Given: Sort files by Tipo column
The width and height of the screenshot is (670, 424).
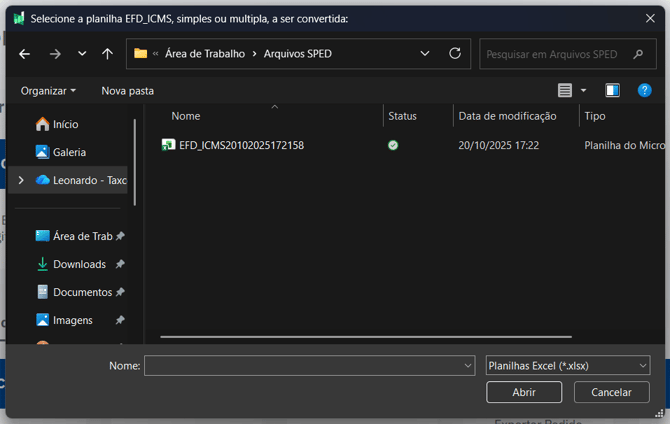Looking at the screenshot, I should (594, 116).
